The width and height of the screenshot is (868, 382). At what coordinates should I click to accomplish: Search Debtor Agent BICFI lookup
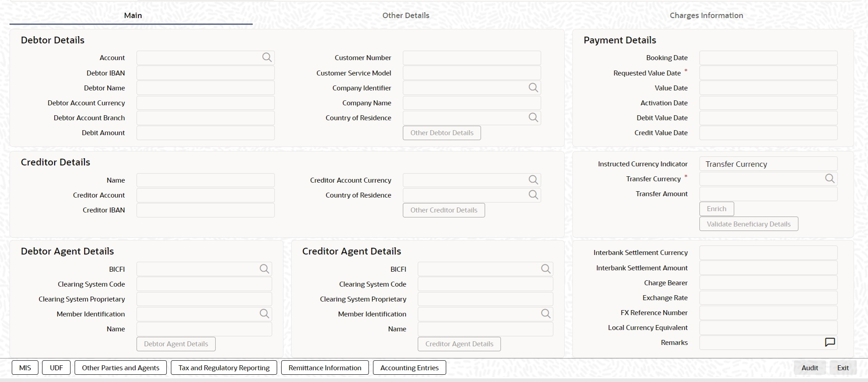click(x=264, y=269)
